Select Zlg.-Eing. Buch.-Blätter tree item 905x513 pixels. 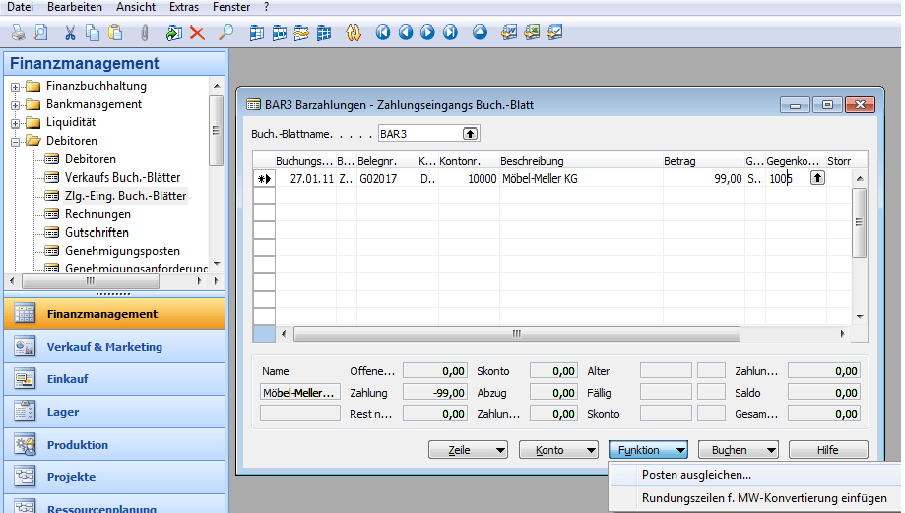[x=125, y=196]
